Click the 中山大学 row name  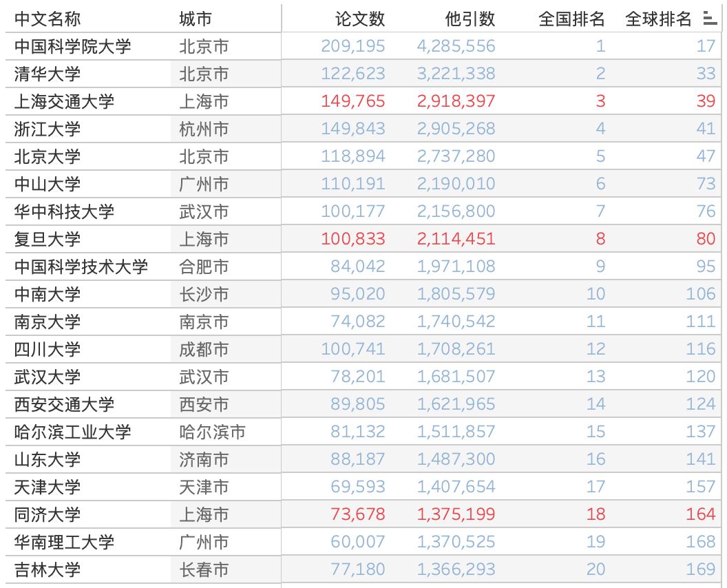click(x=48, y=184)
